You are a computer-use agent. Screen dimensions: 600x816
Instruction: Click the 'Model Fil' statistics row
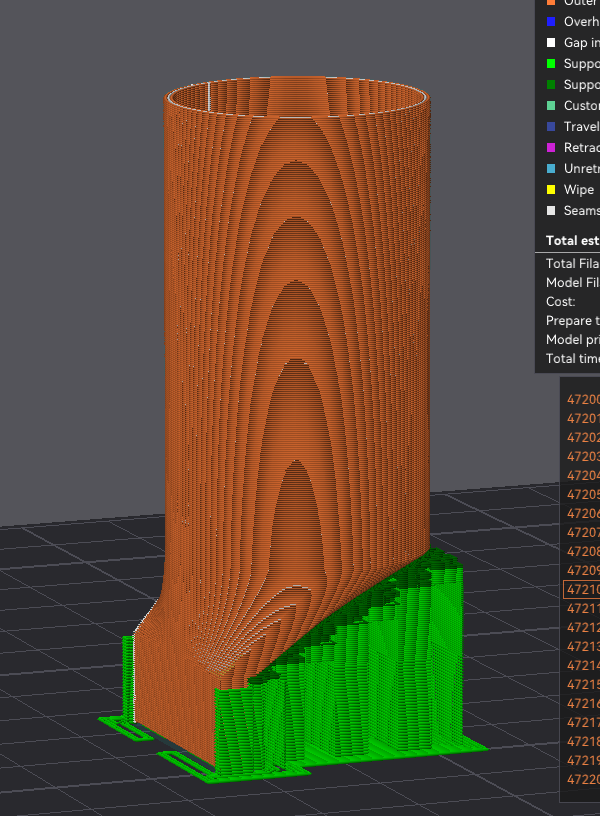point(572,283)
